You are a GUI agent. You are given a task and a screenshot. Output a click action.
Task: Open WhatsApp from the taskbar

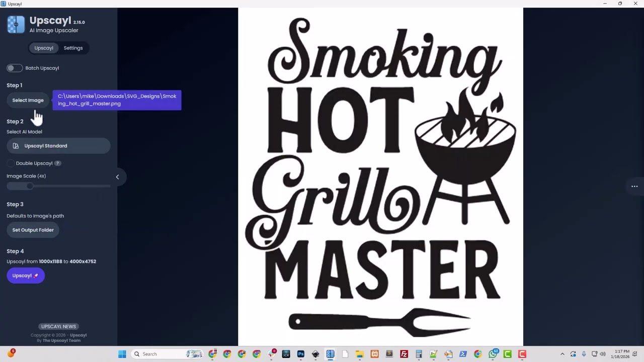(x=493, y=354)
